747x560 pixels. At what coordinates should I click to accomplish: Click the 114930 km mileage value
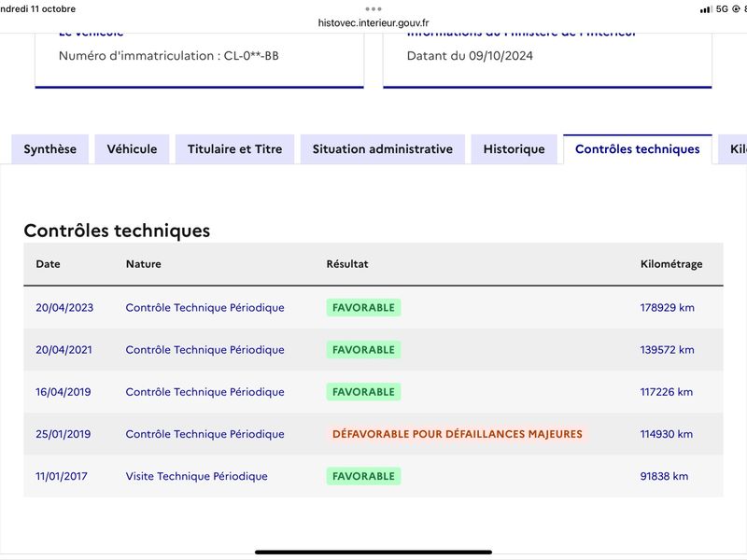[666, 434]
